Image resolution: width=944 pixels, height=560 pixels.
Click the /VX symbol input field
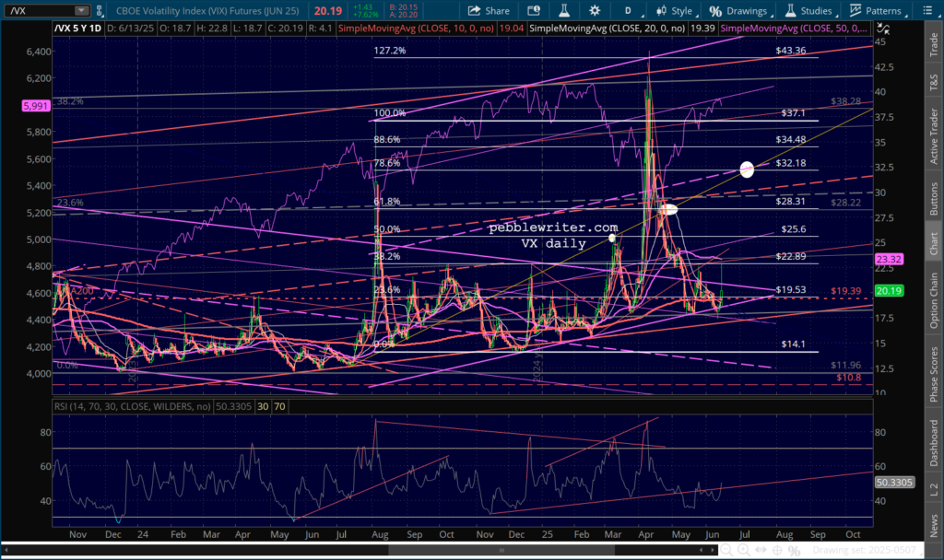click(x=37, y=11)
